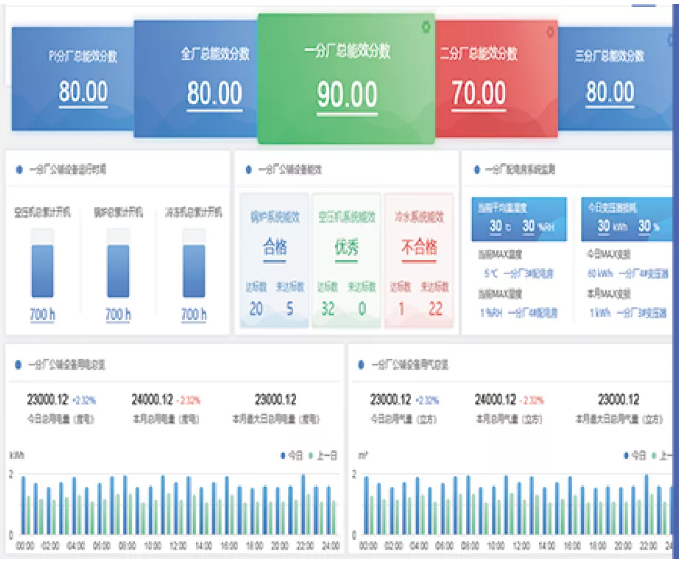Click 700 h link under 空压机总累计开机
Screen dimensions: 679x565
(x=42, y=315)
